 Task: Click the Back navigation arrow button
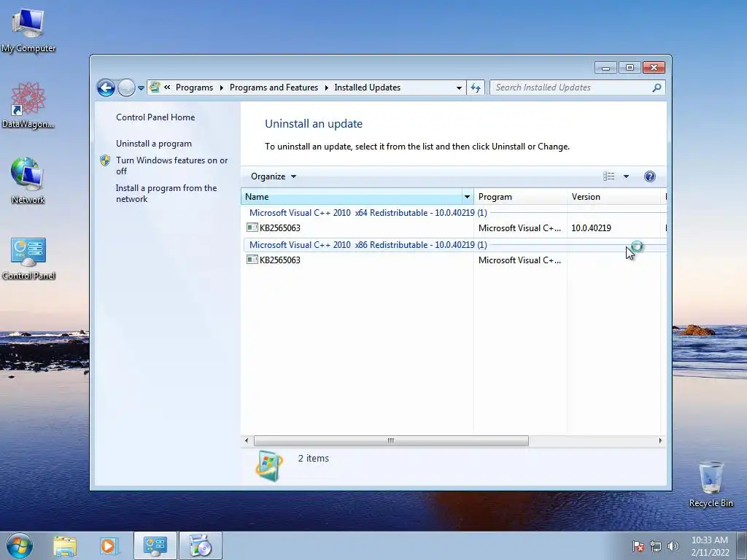pos(106,87)
